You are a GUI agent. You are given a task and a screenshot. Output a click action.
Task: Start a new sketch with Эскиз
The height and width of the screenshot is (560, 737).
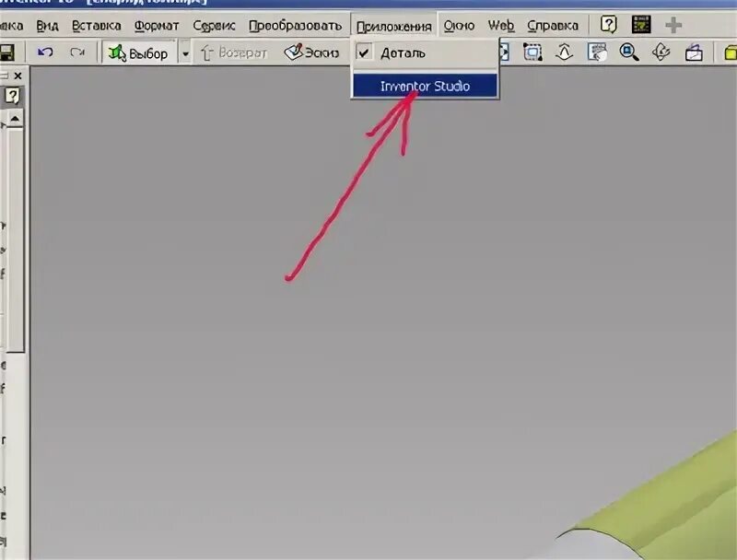point(312,52)
